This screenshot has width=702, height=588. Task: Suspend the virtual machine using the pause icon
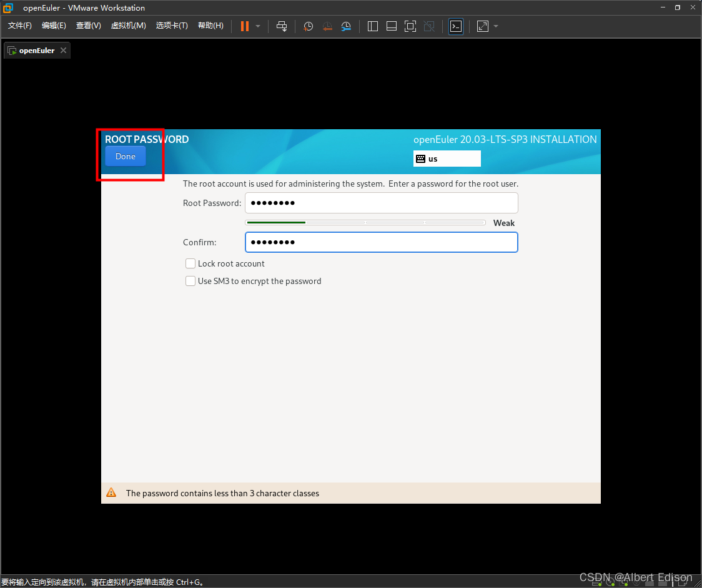(245, 26)
